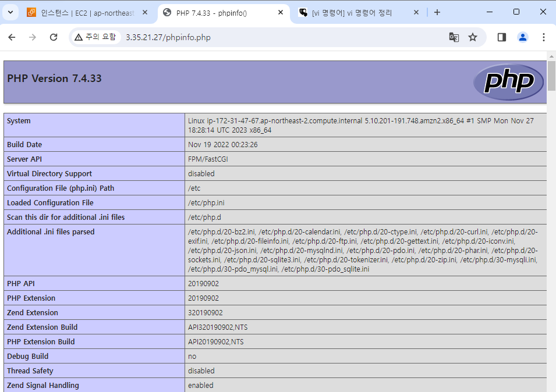Open a new browser tab
The image size is (556, 392).
click(437, 12)
